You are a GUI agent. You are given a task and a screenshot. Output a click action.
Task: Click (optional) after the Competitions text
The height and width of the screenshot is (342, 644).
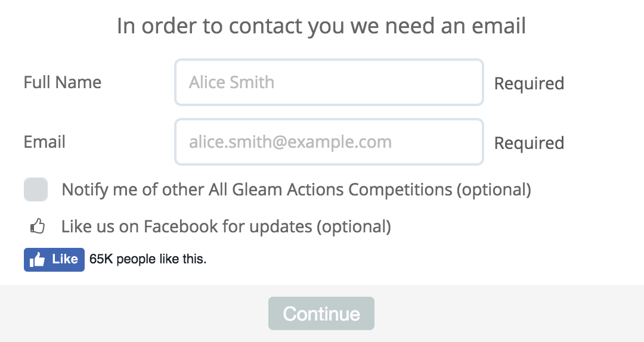pyautogui.click(x=494, y=189)
